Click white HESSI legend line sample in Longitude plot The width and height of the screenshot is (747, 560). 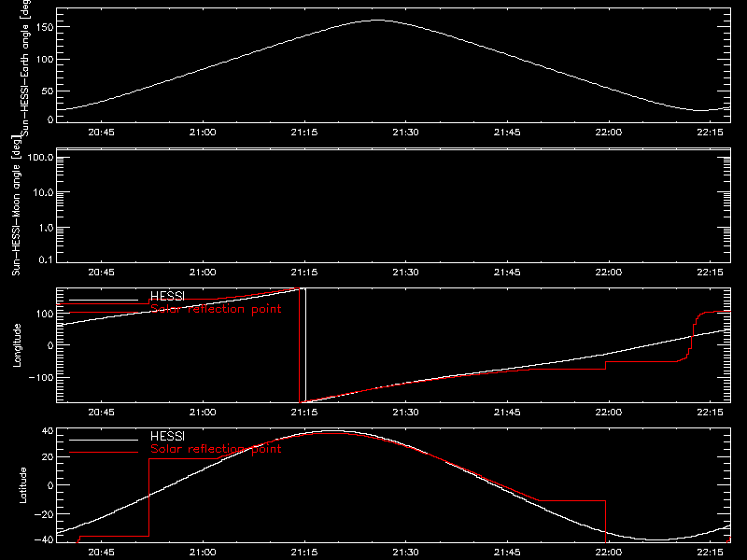[x=104, y=300]
